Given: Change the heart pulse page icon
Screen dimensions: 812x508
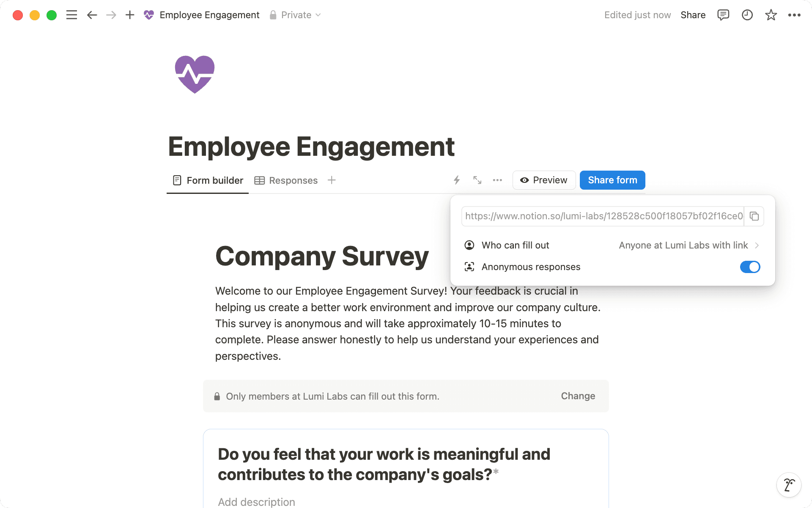Looking at the screenshot, I should click(x=195, y=74).
